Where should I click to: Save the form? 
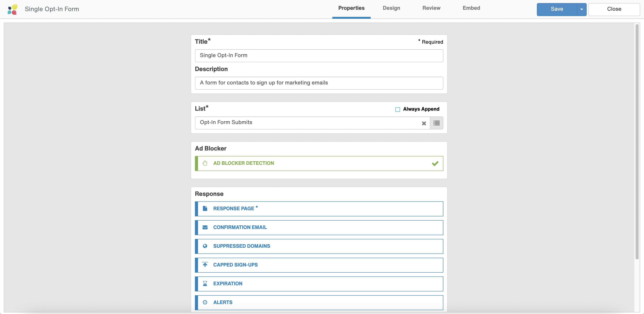(x=557, y=9)
